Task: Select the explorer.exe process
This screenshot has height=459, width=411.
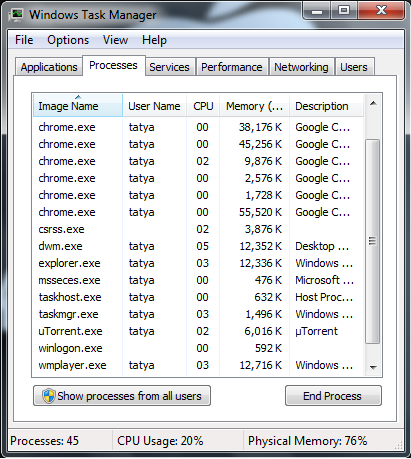Action: [x=198, y=263]
